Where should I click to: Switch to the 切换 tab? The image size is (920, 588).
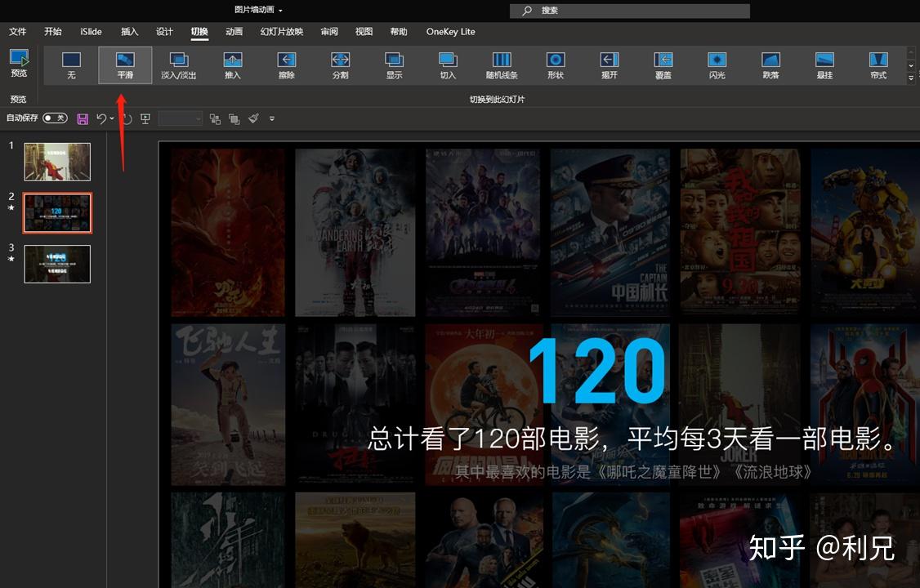point(199,32)
